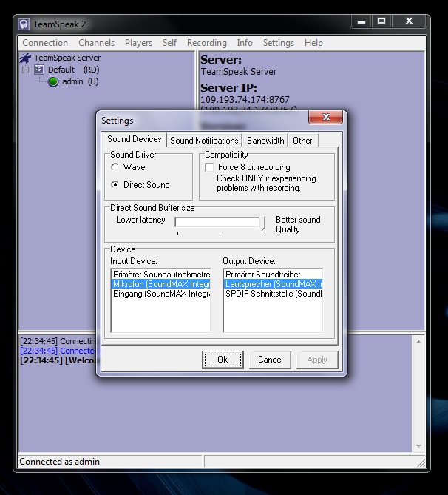
Task: Click the green admin player status icon
Action: coord(53,82)
